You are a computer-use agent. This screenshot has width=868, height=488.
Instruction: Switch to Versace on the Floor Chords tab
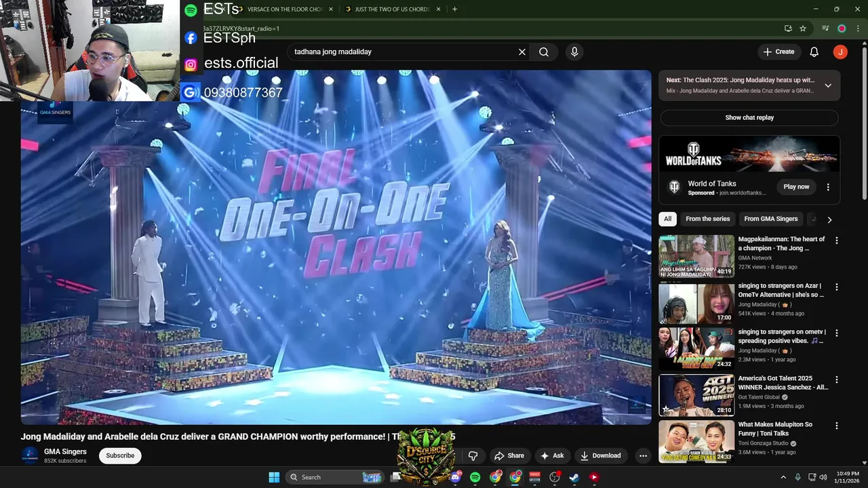285,9
